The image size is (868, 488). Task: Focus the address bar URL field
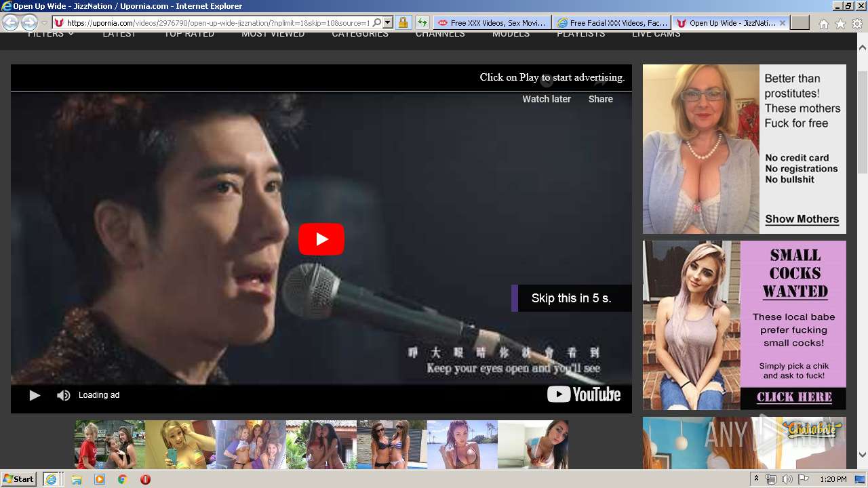pyautogui.click(x=218, y=22)
